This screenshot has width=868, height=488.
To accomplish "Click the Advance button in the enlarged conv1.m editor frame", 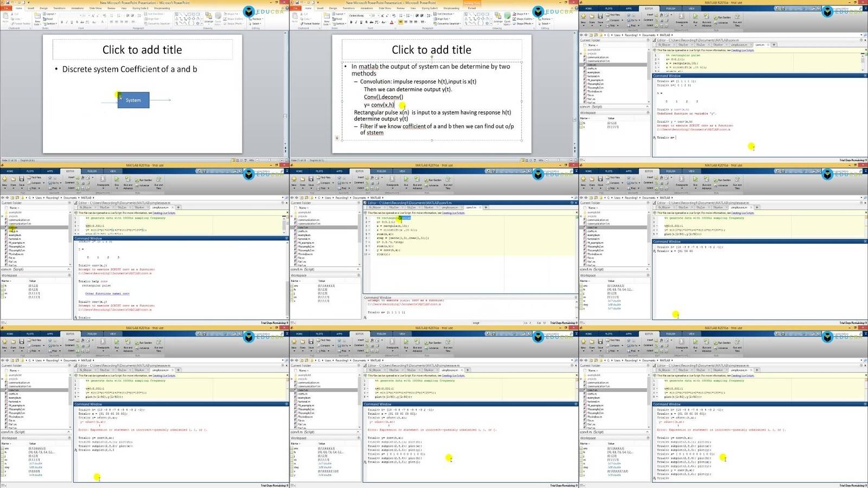I will (x=432, y=185).
